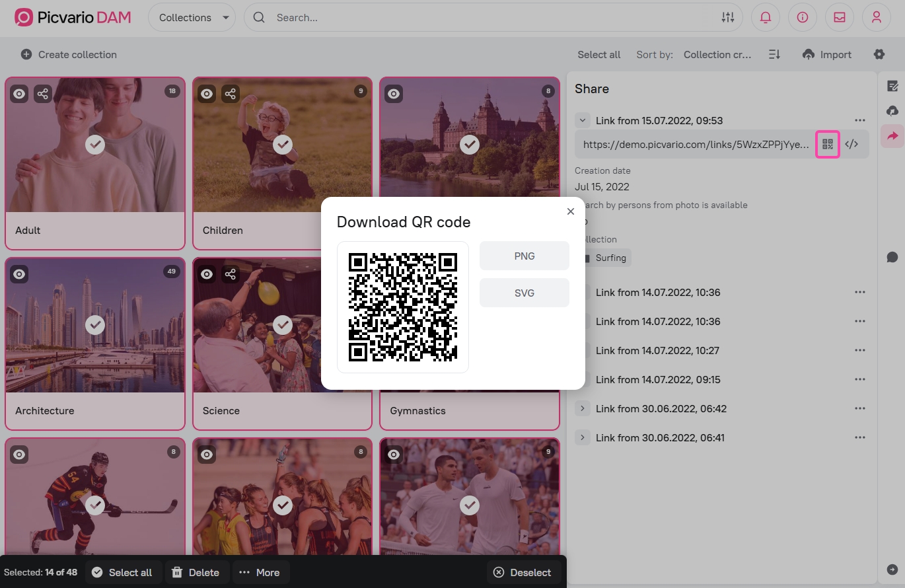Open the Gymnastics collection label
Viewport: 905px width, 588px height.
click(x=417, y=410)
